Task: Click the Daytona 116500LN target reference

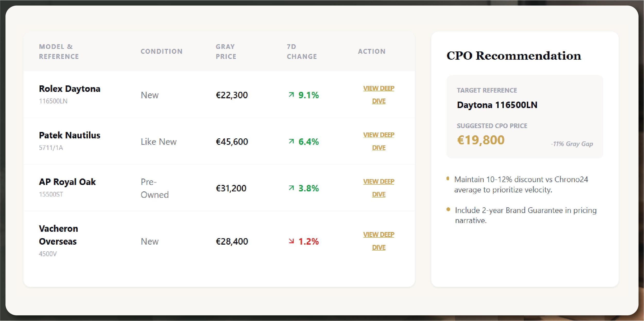Action: 497,105
